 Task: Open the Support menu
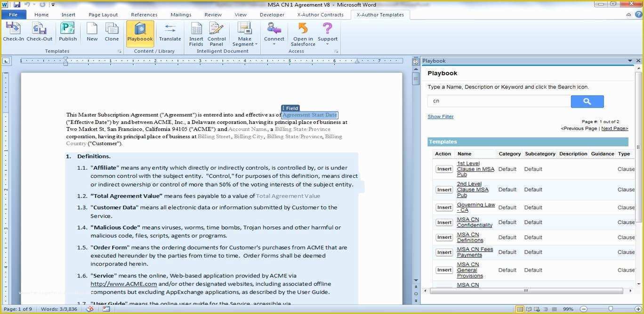pyautogui.click(x=328, y=34)
